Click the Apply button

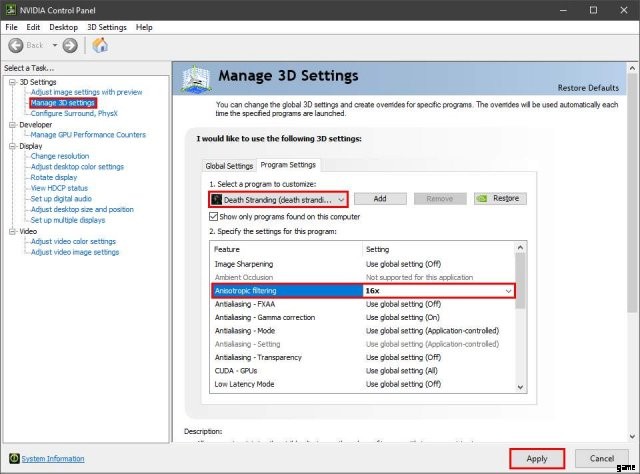(x=536, y=458)
